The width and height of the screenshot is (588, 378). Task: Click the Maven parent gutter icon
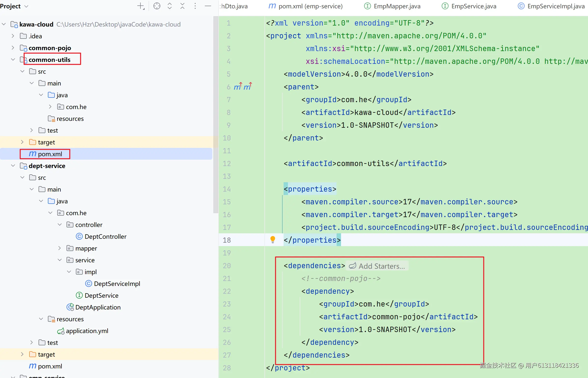tap(237, 87)
